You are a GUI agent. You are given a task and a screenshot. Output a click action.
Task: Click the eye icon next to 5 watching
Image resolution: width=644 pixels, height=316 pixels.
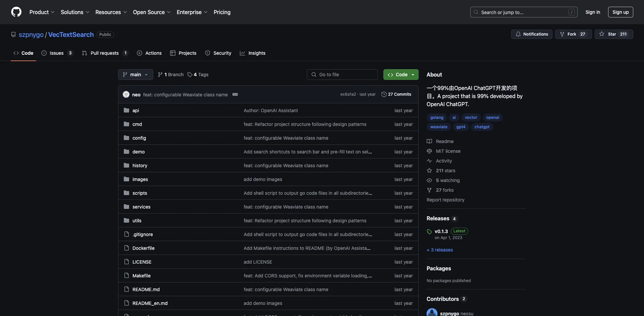429,180
